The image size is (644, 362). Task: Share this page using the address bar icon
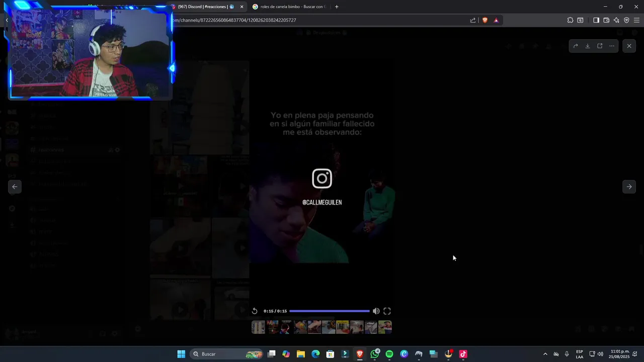(473, 20)
